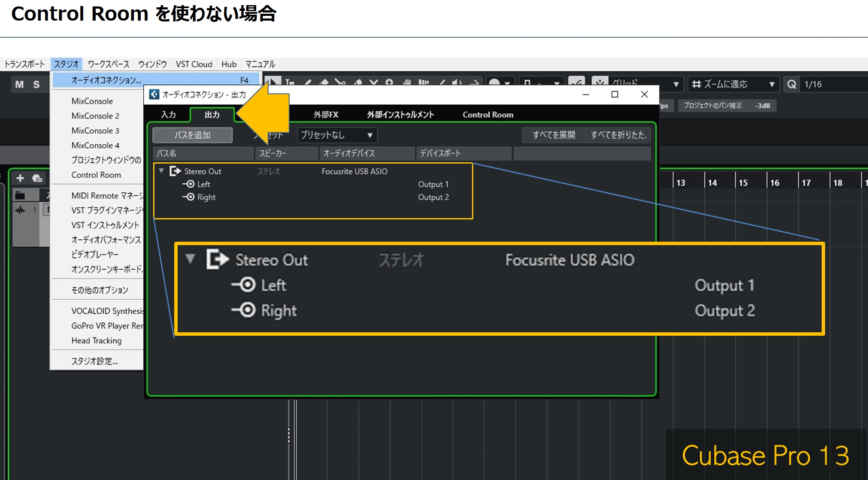Select Head Tracking menu entry
The width and height of the screenshot is (868, 480).
point(97,340)
